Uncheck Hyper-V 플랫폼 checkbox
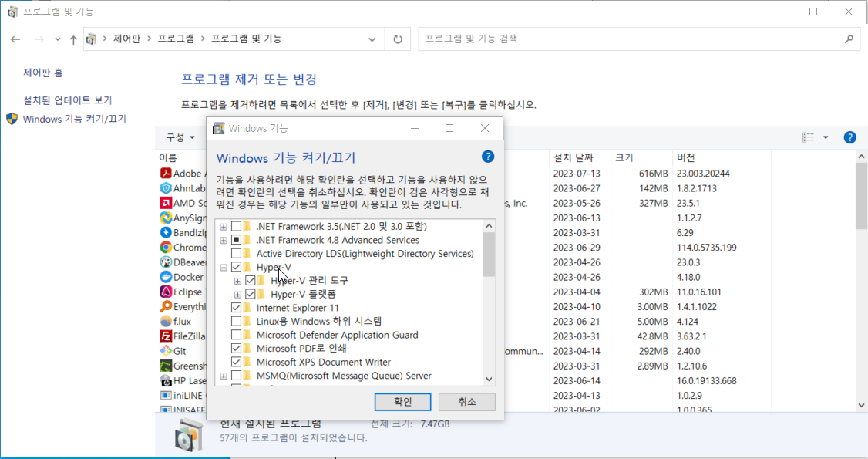868x459 pixels. pos(251,295)
